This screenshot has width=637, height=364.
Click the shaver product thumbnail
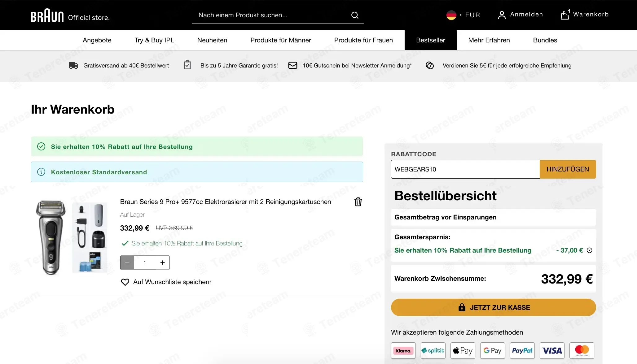click(x=72, y=238)
